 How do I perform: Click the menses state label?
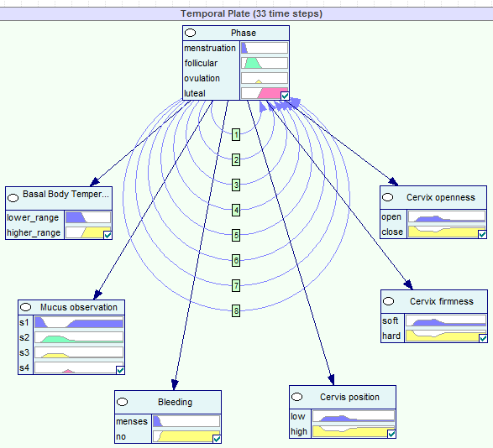click(131, 422)
